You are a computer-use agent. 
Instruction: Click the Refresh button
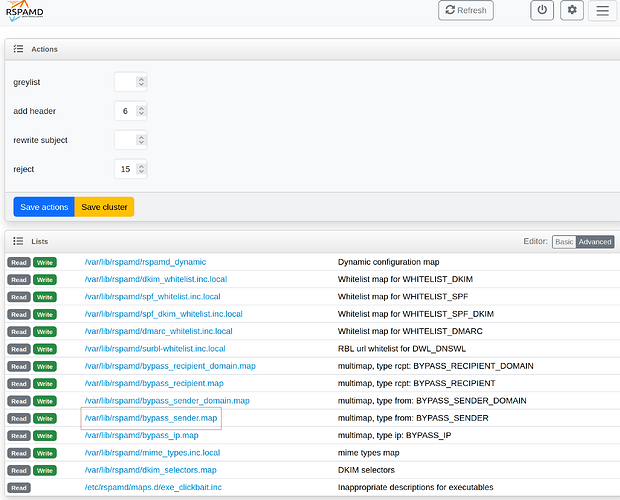point(466,10)
